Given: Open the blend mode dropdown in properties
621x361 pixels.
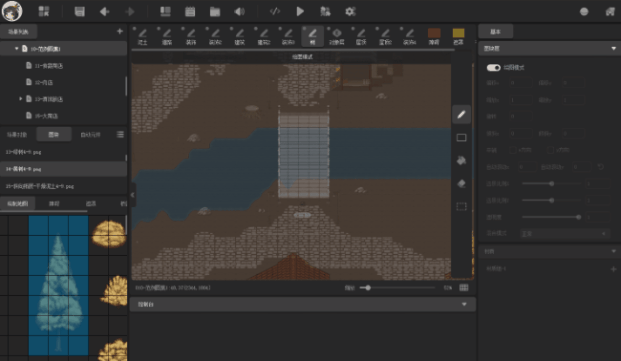Looking at the screenshot, I should point(564,234).
